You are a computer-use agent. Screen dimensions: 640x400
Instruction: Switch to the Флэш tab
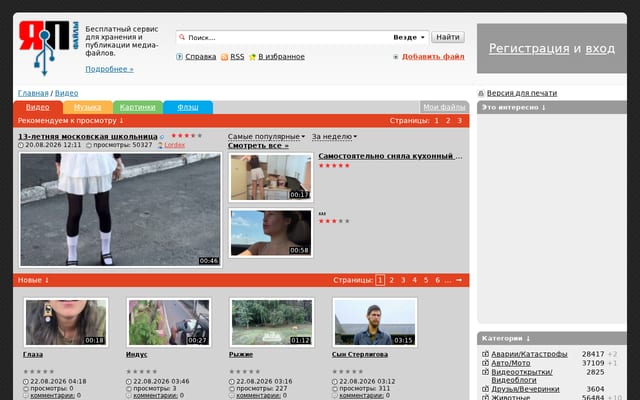click(188, 107)
